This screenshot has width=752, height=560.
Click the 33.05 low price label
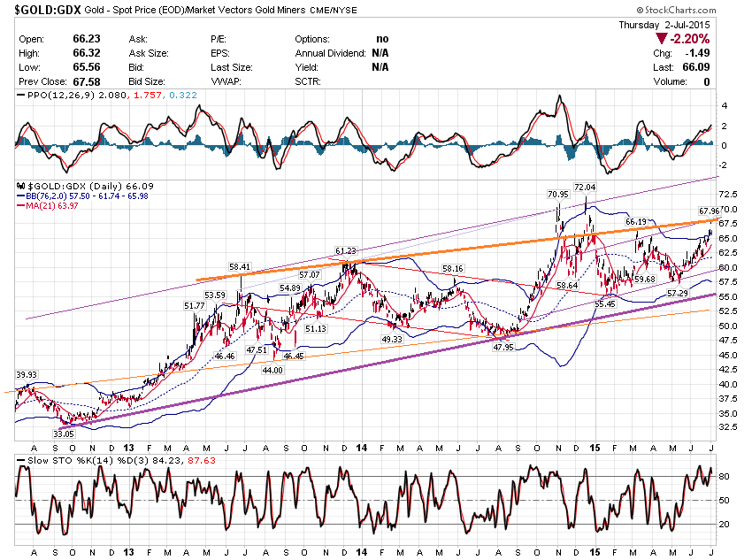(64, 433)
